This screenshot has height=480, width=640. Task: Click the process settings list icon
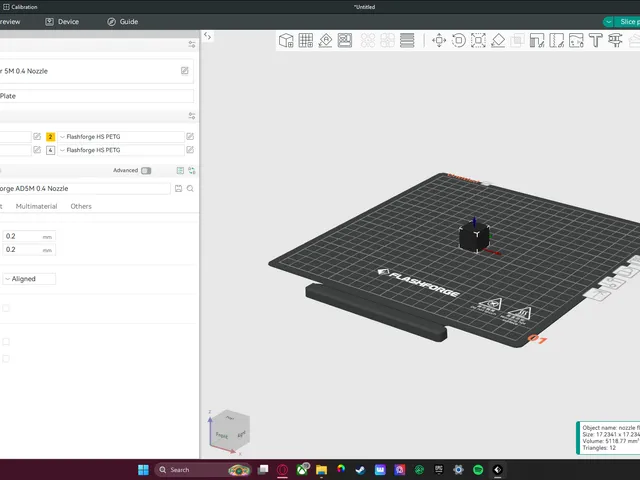(x=180, y=170)
